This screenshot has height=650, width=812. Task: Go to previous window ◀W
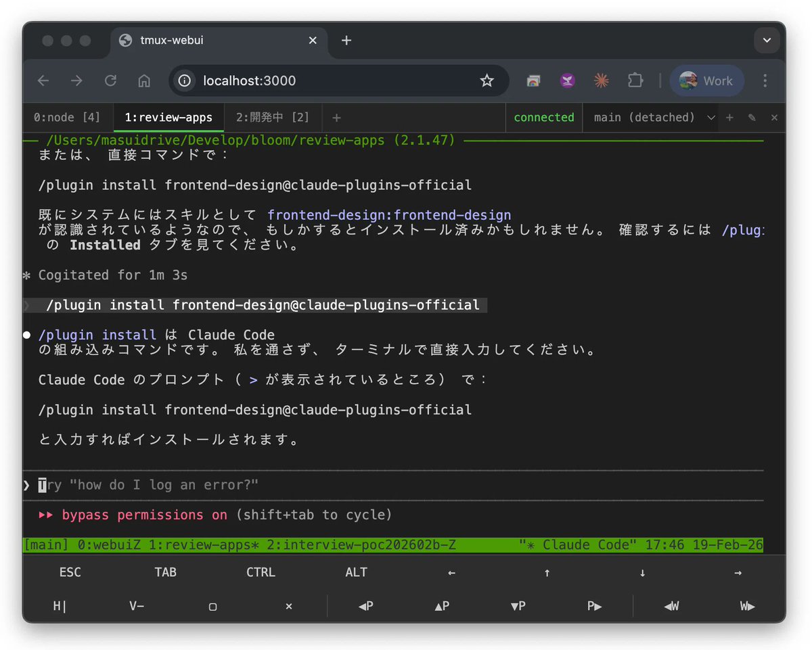[671, 606]
